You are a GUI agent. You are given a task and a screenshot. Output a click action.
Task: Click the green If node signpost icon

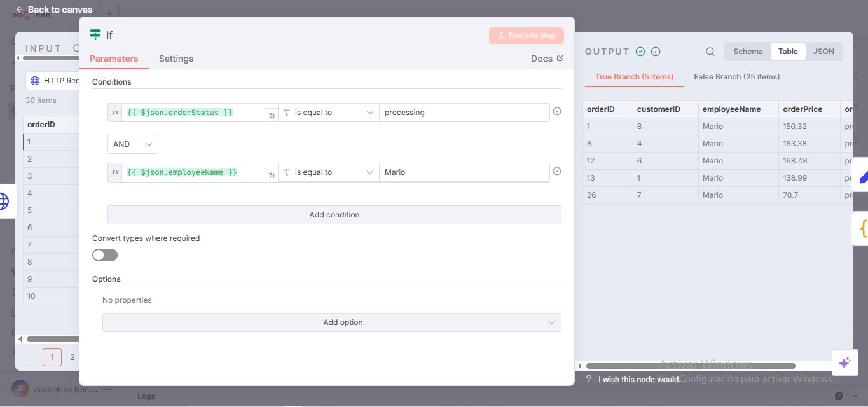(x=95, y=35)
